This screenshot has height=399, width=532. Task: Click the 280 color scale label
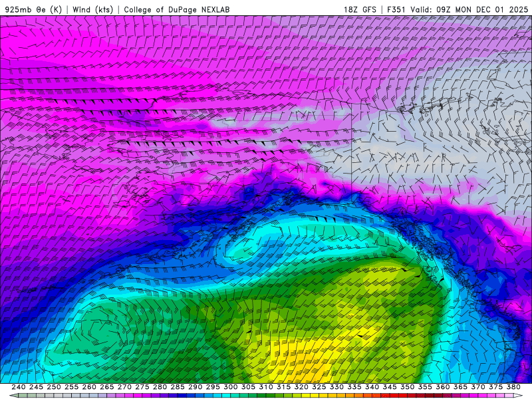(x=160, y=387)
